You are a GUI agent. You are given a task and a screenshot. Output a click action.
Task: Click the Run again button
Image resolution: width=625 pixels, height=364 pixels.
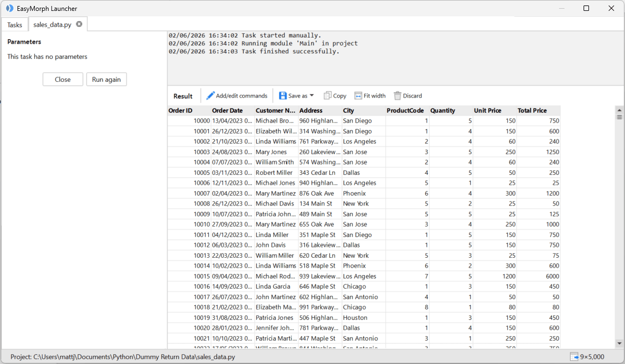[106, 79]
